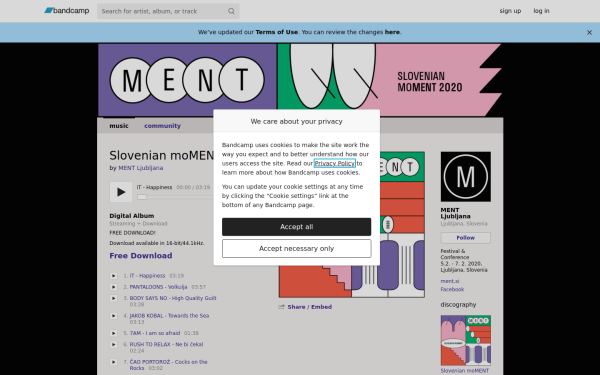Click the Accept all cookies button
This screenshot has width=600, height=375.
pyautogui.click(x=296, y=227)
